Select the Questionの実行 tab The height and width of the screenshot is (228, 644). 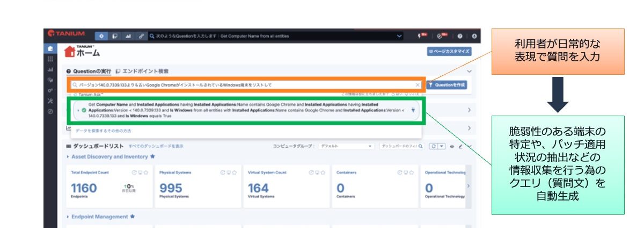[x=89, y=71]
